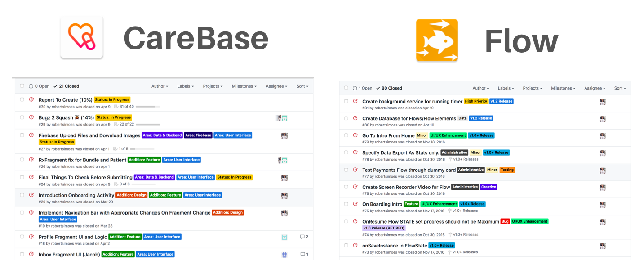Open issue Create Database for Flows/Flow Elements
644x269 pixels.
click(x=409, y=118)
